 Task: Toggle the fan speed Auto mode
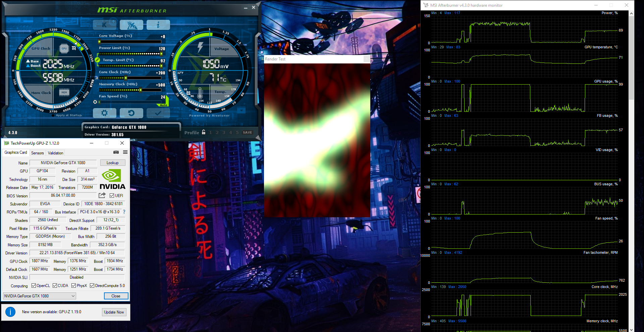click(x=163, y=105)
